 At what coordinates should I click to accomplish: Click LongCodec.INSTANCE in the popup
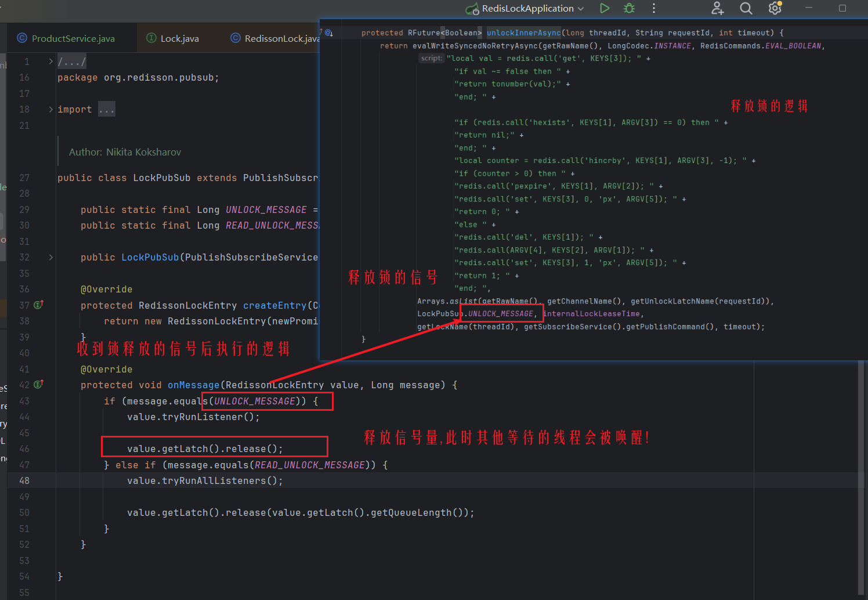click(649, 46)
